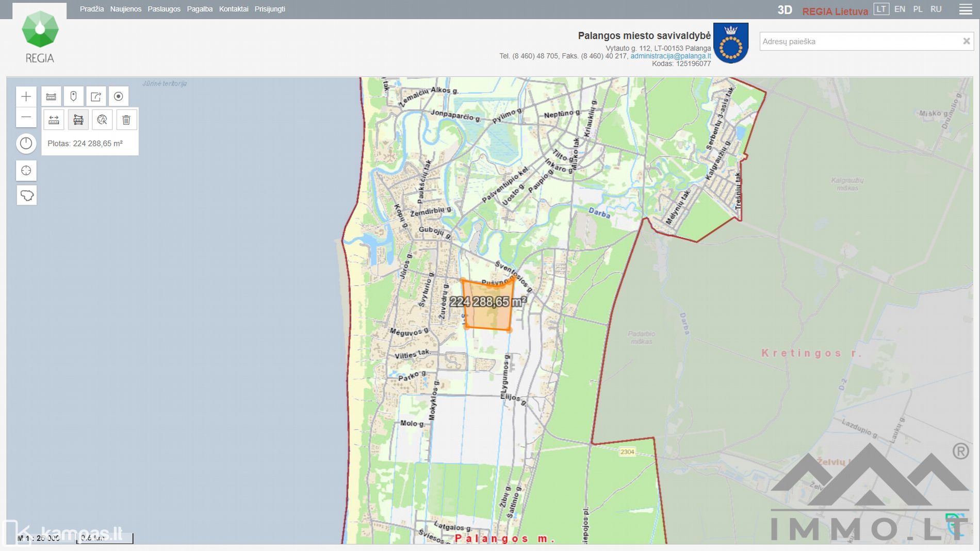Toggle the 3D map view
The image size is (980, 551).
pyautogui.click(x=785, y=10)
